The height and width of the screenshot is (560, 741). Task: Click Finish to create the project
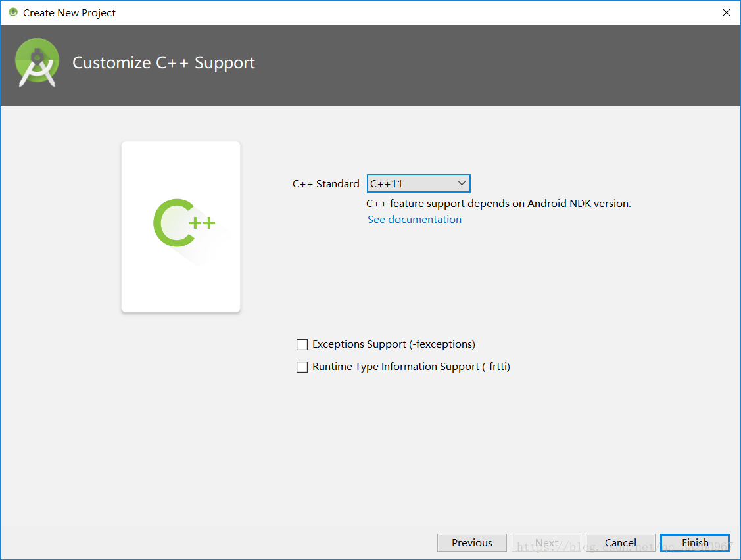(x=694, y=543)
